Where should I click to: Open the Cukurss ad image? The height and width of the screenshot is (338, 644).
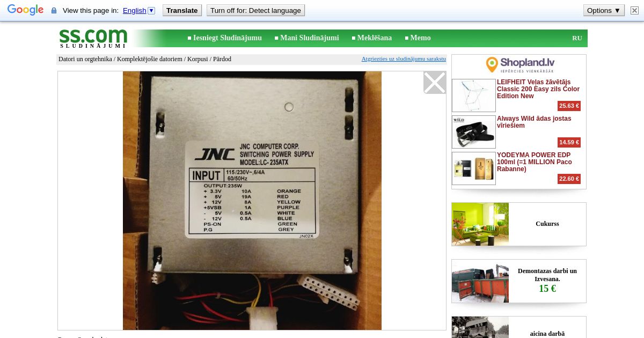[x=480, y=224]
